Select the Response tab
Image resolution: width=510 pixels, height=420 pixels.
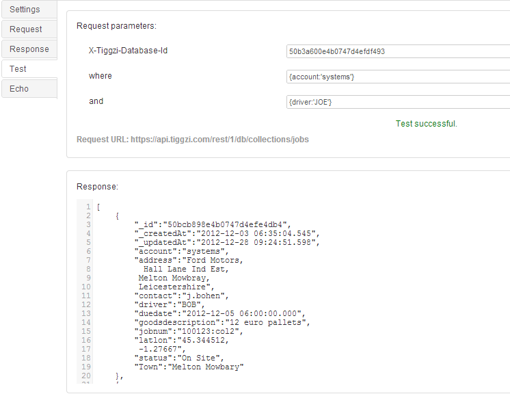(x=29, y=49)
